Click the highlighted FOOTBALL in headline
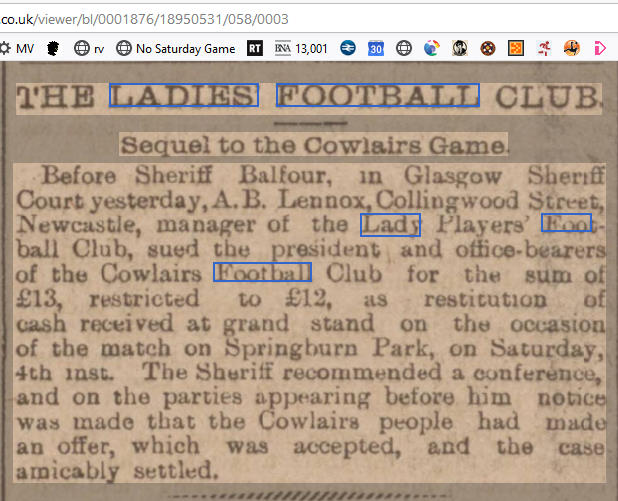 click(x=378, y=95)
